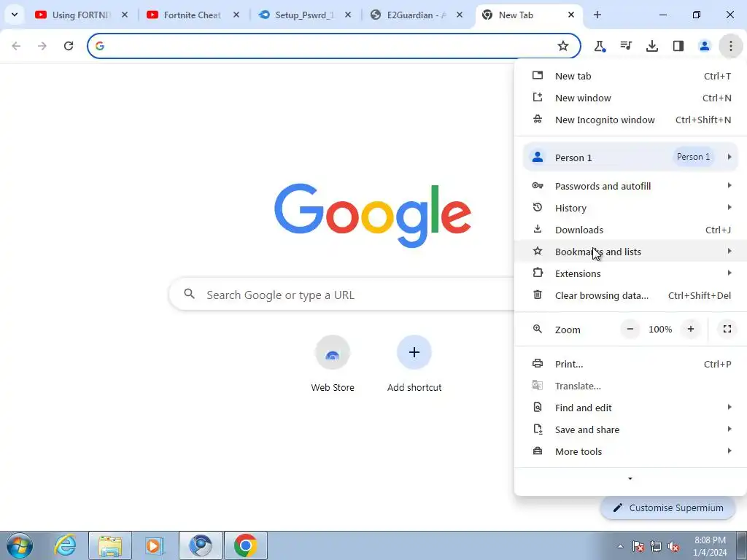Image resolution: width=747 pixels, height=560 pixels.
Task: Expand More tools submenu
Action: tap(630, 451)
